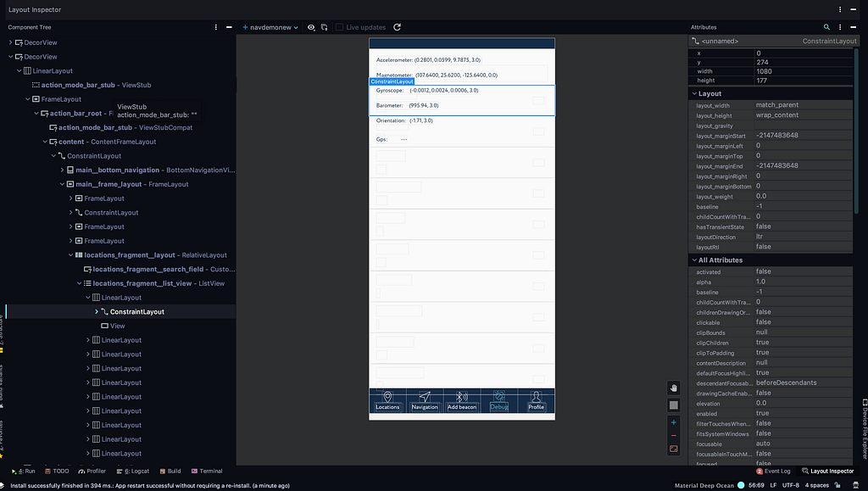Collapse locations_fragment__list_view node
This screenshot has height=491, width=868.
79,283
